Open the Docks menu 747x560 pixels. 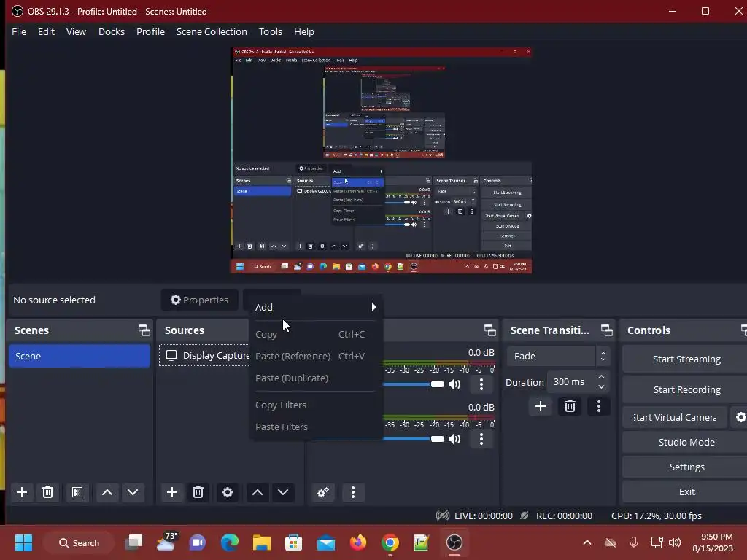112,31
